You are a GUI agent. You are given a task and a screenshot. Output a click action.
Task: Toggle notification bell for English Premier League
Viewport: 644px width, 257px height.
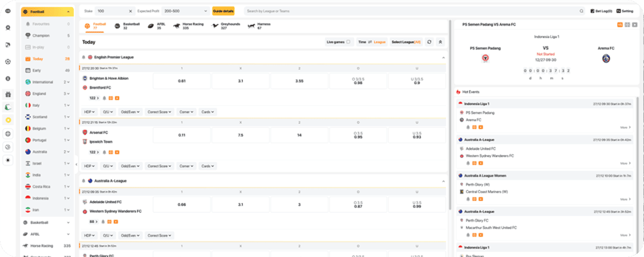(84, 57)
